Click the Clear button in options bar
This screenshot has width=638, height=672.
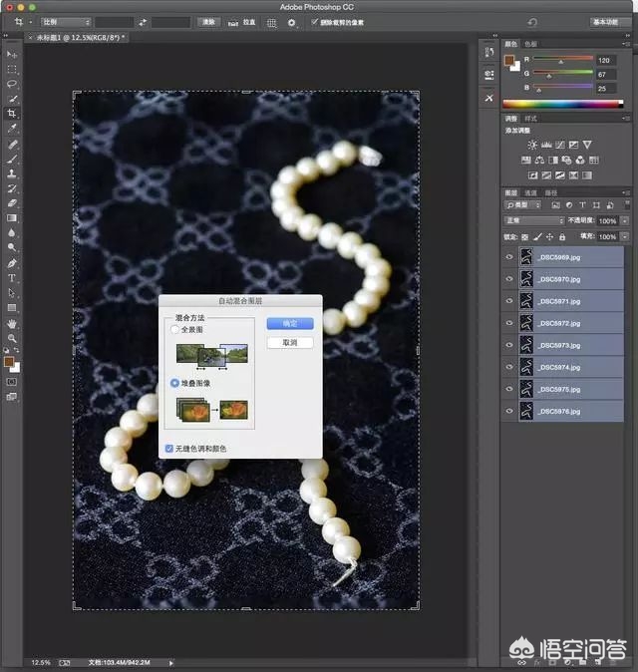208,22
